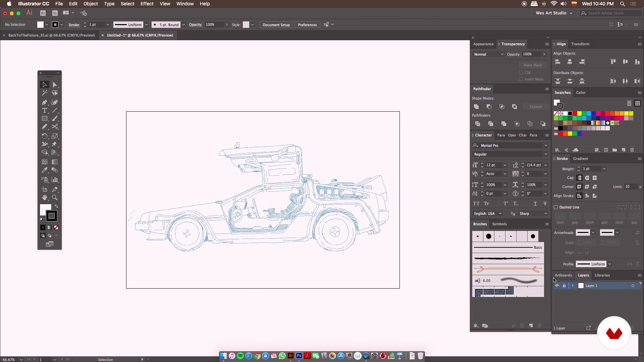Select the Curvature tool
The image size is (644, 362).
click(55, 102)
